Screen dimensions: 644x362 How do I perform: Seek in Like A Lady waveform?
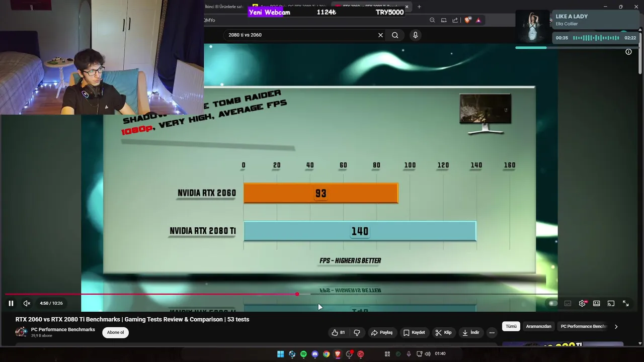[x=596, y=38]
